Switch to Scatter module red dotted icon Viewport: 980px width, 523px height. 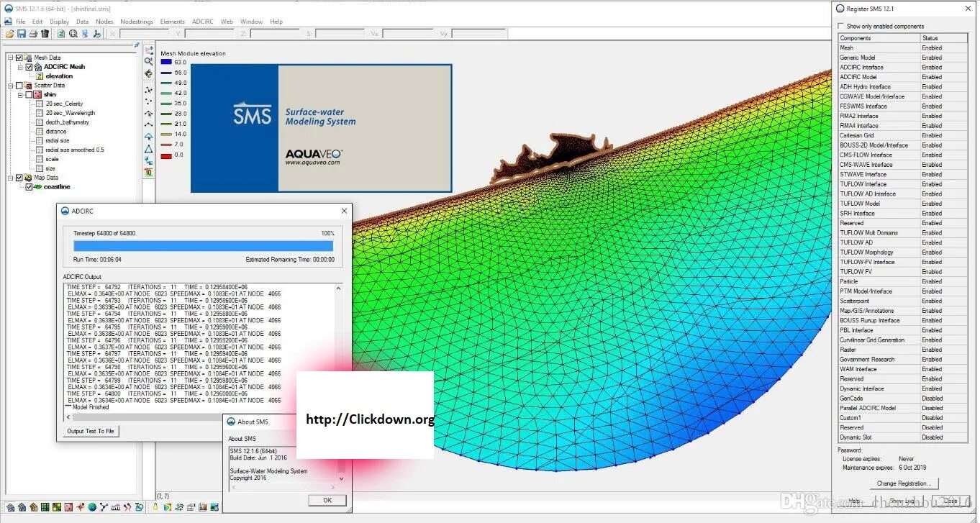(68, 507)
